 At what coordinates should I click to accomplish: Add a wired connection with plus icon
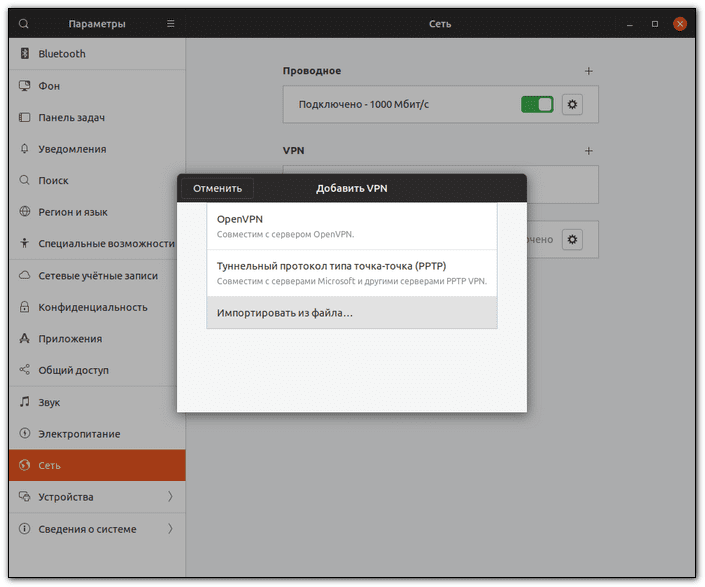588,71
